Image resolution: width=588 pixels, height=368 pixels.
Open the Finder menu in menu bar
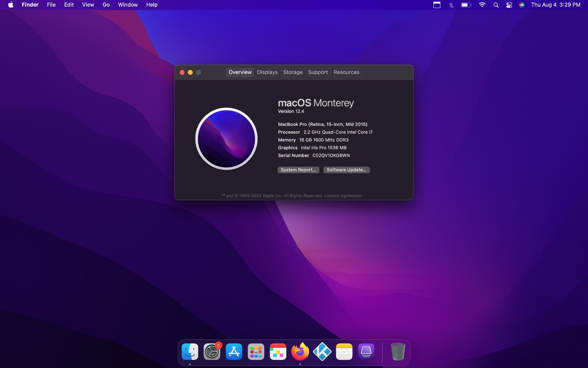click(30, 5)
